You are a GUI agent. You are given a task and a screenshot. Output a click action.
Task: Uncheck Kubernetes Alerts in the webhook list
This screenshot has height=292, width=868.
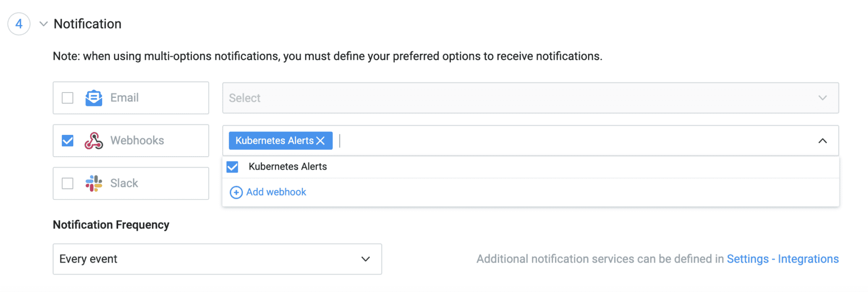pyautogui.click(x=233, y=166)
